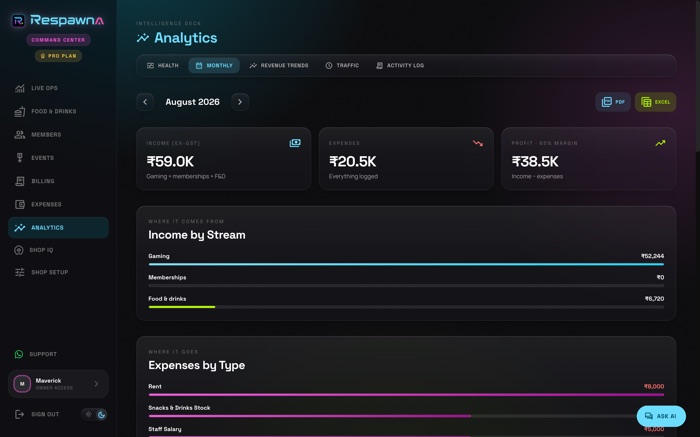
Task: Expand the Maverick account chevron
Action: [96, 384]
